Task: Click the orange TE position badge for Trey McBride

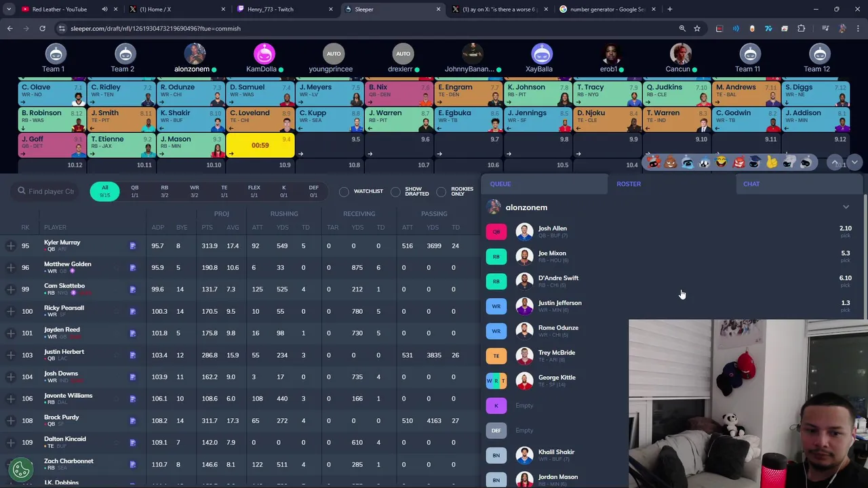Action: pos(496,356)
